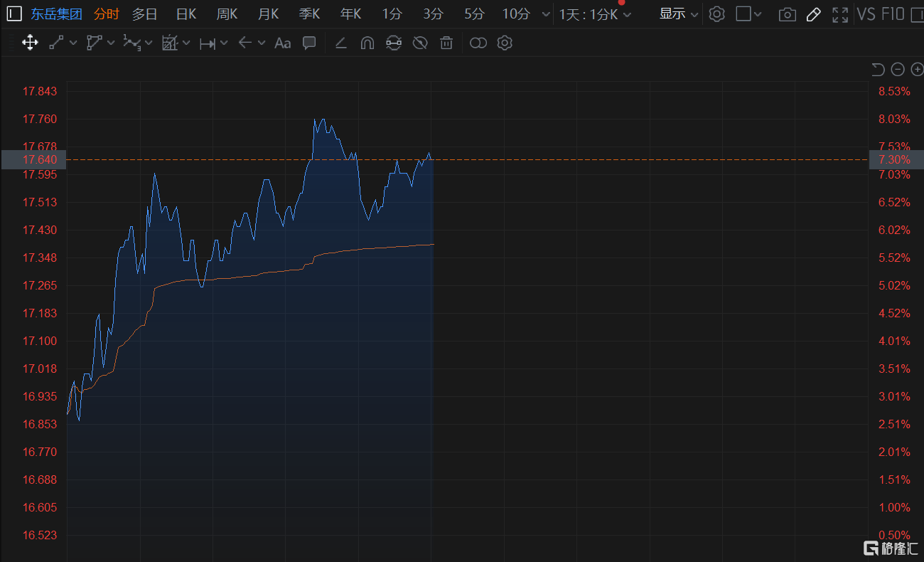924x562 pixels.
Task: Switch to 季K quarterly chart tab
Action: [x=310, y=14]
